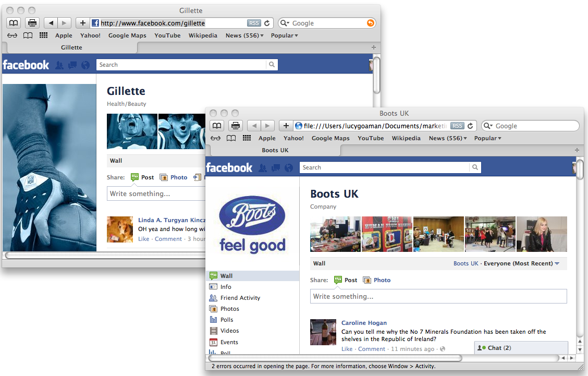Screen dimensions: 588x376
Task: Add bookmark with plus button in Boots UK window
Action: click(x=286, y=126)
